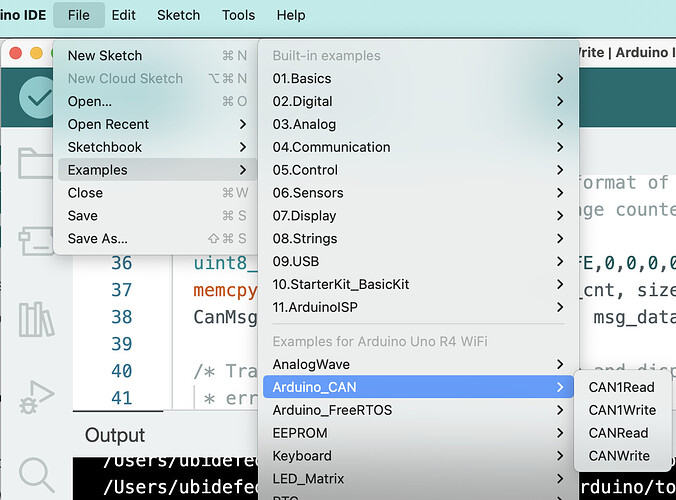Screen dimensions: 676x500
Task: Open the File menu in the menu bar
Action: point(79,15)
